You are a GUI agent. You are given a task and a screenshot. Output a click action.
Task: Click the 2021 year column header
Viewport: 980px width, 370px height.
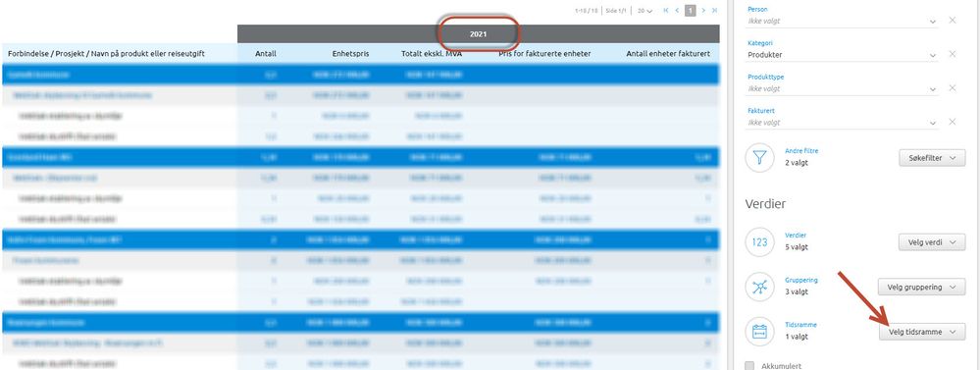point(478,34)
